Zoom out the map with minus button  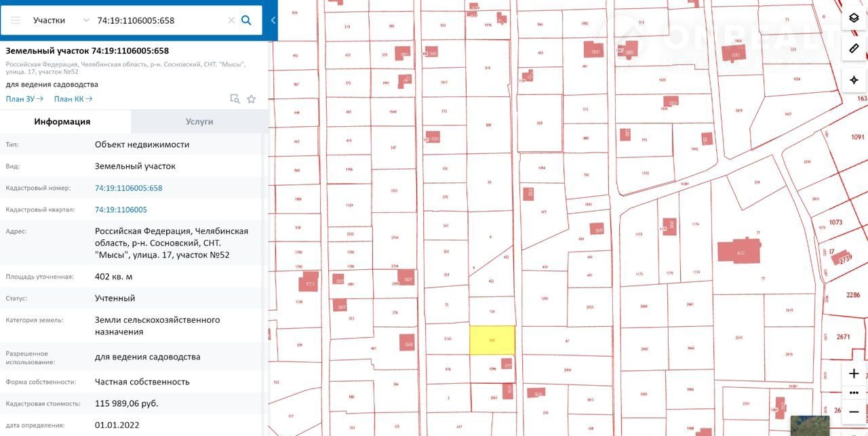click(854, 411)
